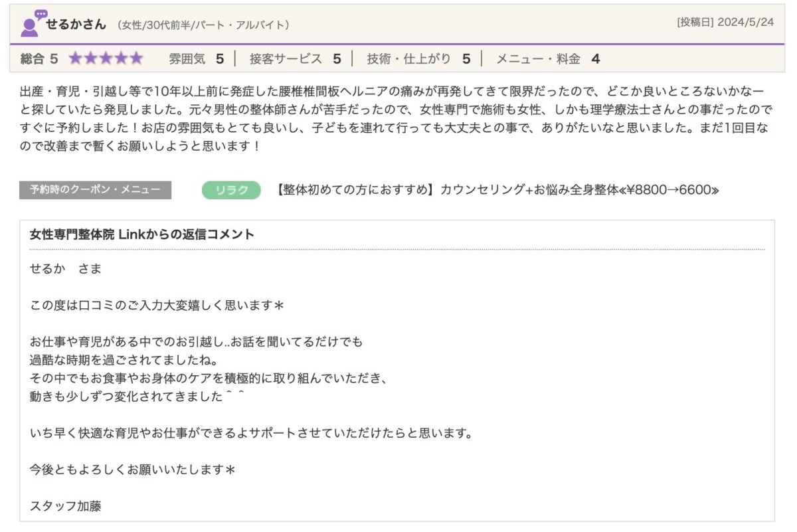Click the 女性専門整体院 Linkからの返信コメント heading

tap(142, 234)
